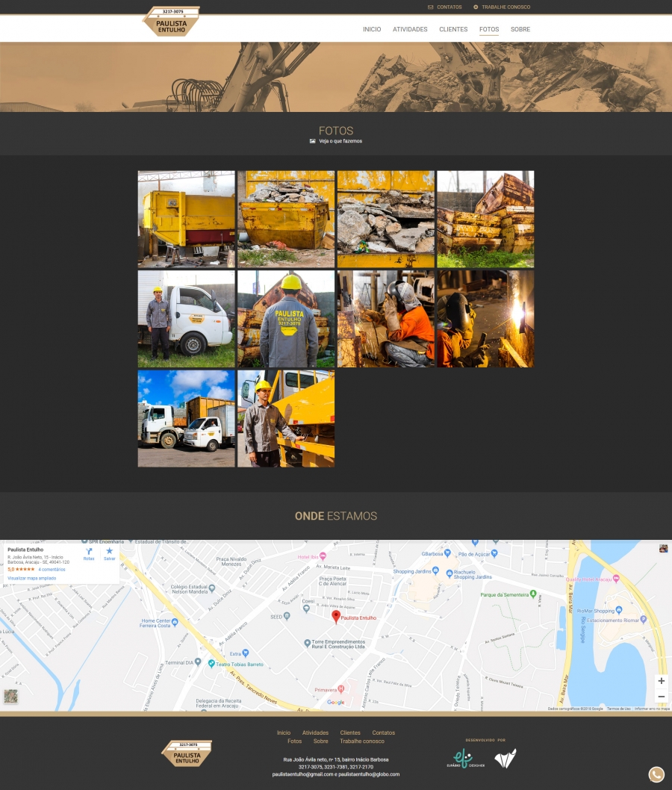This screenshot has height=790, width=672.
Task: Go to Inicio in footer links
Action: (284, 733)
